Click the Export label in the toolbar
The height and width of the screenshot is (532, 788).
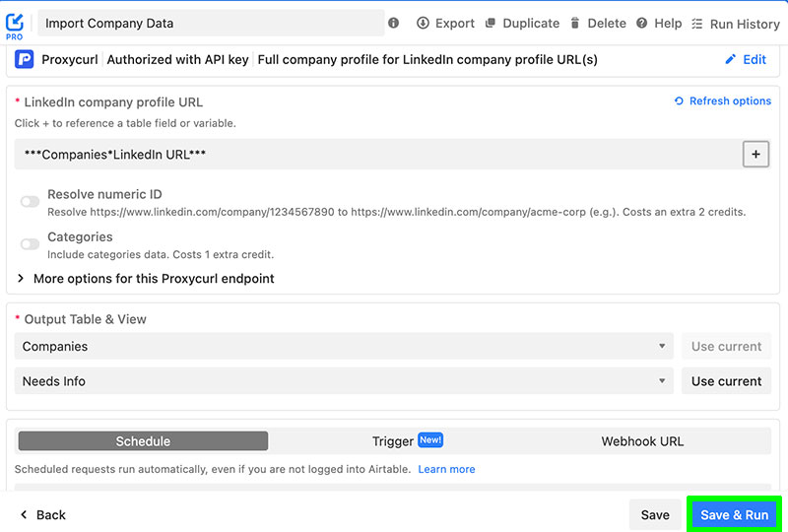click(x=455, y=23)
